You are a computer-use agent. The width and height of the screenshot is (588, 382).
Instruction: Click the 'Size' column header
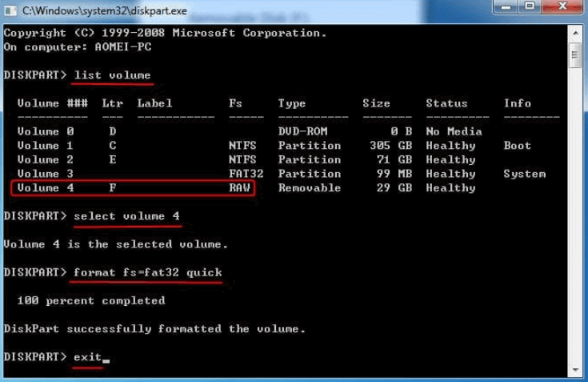pyautogui.click(x=376, y=103)
